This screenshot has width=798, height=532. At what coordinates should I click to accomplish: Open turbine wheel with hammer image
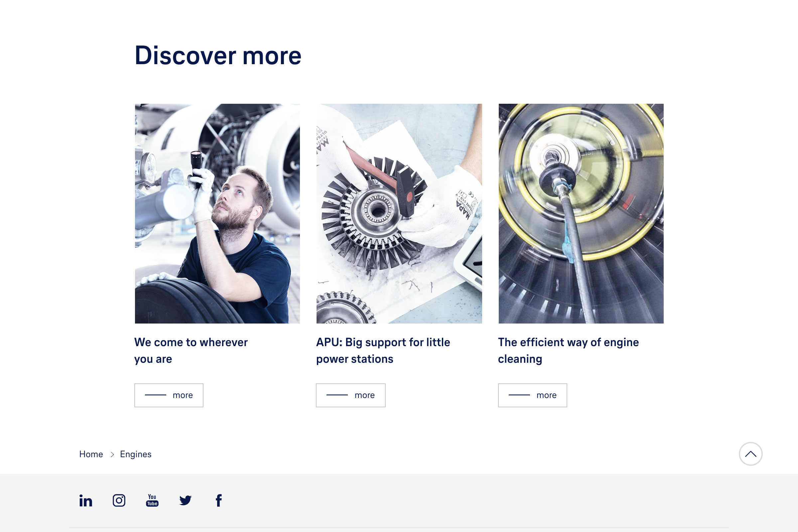coord(399,213)
